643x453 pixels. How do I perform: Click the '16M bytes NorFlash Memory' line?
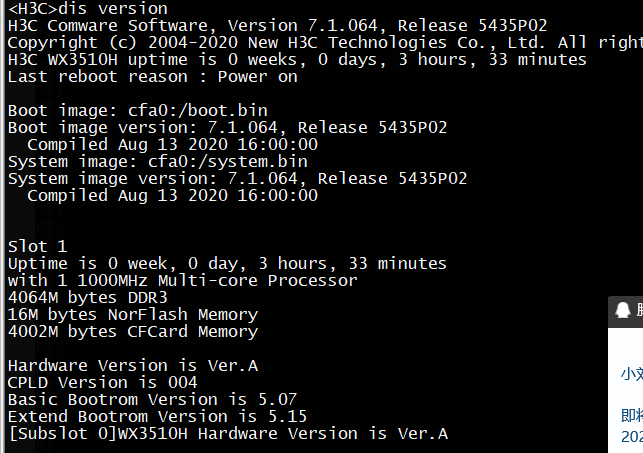point(132,314)
